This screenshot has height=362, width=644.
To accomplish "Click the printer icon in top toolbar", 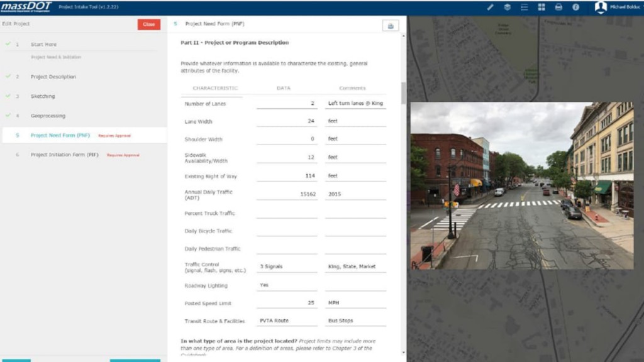I will point(558,7).
